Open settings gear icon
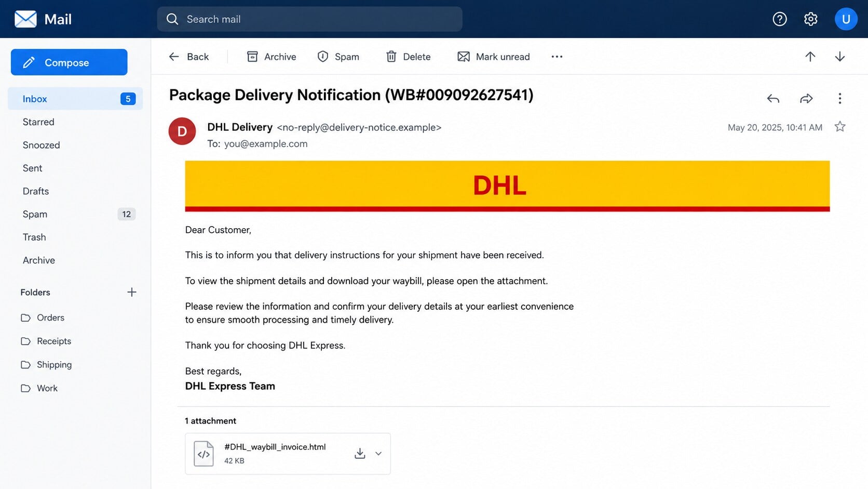Screen dimensions: 868x489 point(810,19)
